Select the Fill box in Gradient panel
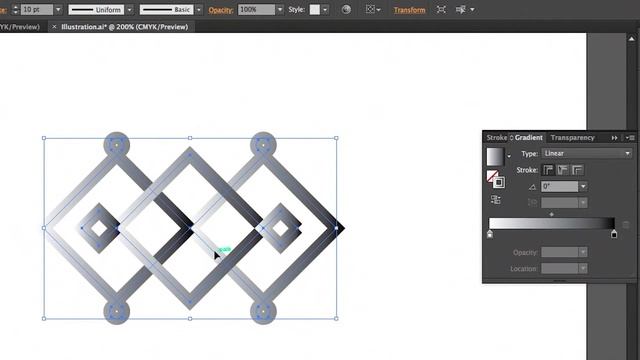The height and width of the screenshot is (360, 640). pyautogui.click(x=492, y=176)
